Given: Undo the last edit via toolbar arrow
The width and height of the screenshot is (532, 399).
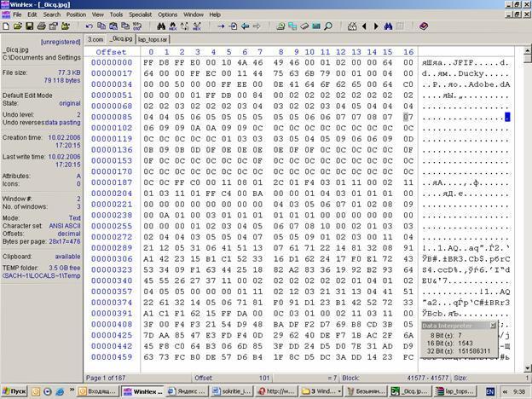Looking at the screenshot, I should point(89,26).
